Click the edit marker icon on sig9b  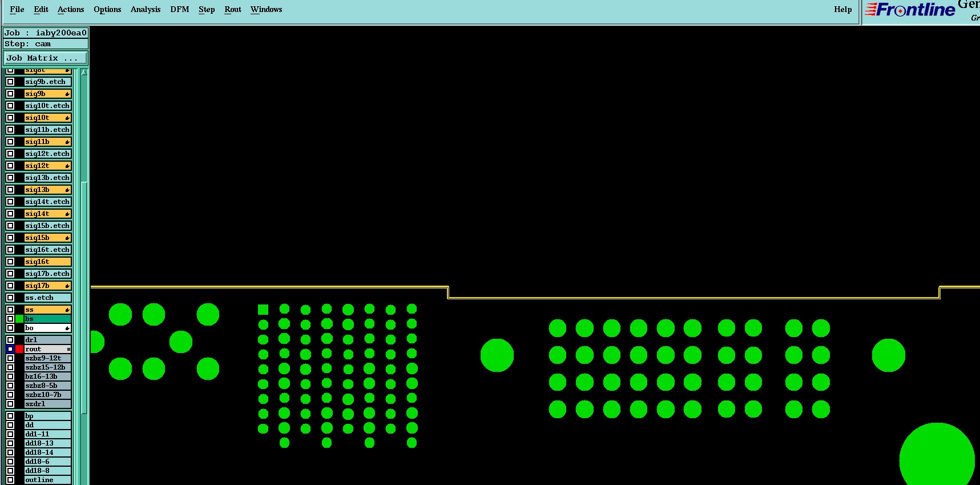(x=67, y=94)
